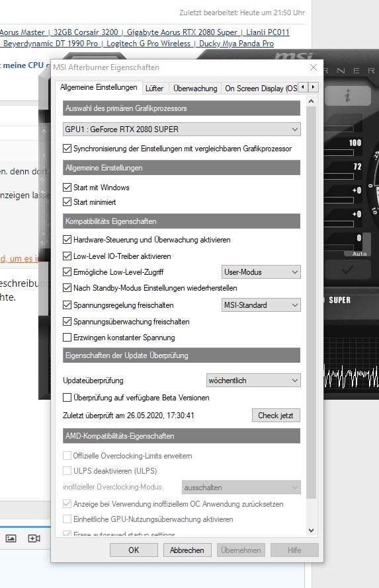Toggle Ermögliche Low-Level-Zugriff checkbox
Screen dimensions: 379x588
[x=67, y=272]
